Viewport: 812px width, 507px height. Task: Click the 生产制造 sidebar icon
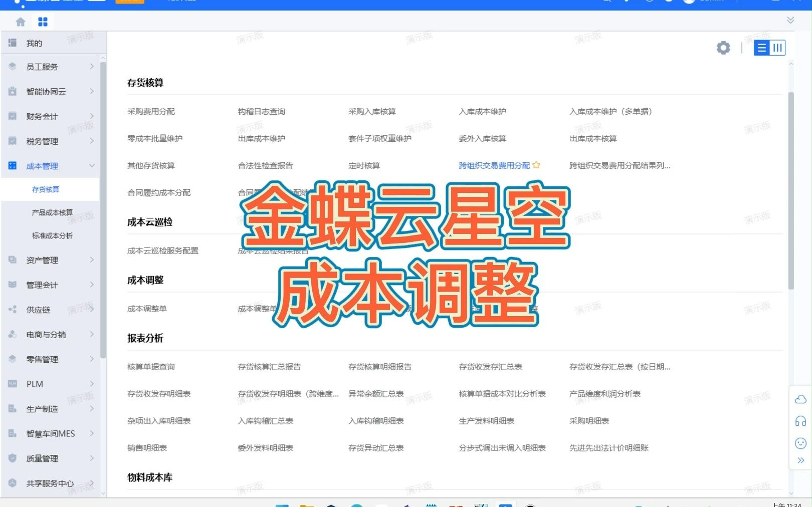pyautogui.click(x=13, y=409)
